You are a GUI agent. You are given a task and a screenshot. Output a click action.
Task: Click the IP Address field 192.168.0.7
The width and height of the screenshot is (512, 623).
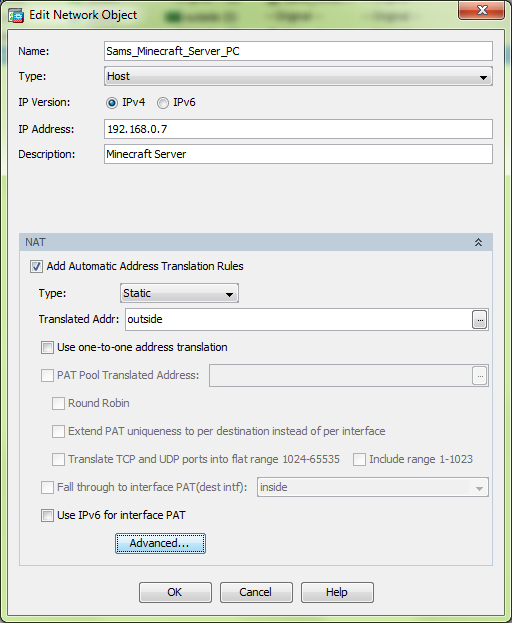298,129
